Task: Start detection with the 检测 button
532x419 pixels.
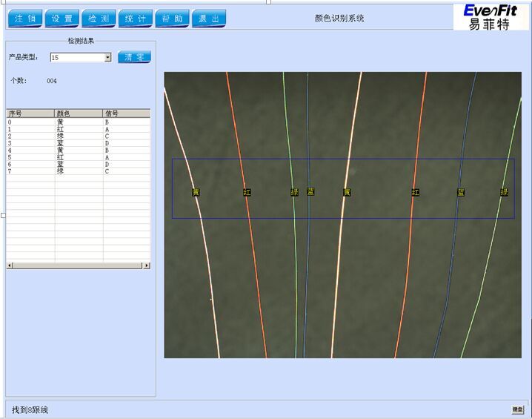Action: coord(98,19)
